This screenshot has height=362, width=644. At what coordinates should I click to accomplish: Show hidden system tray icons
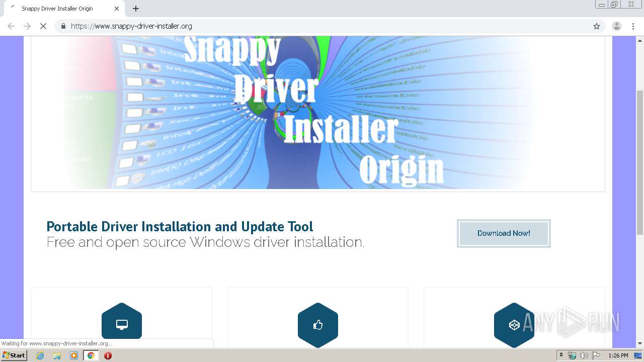tap(561, 355)
